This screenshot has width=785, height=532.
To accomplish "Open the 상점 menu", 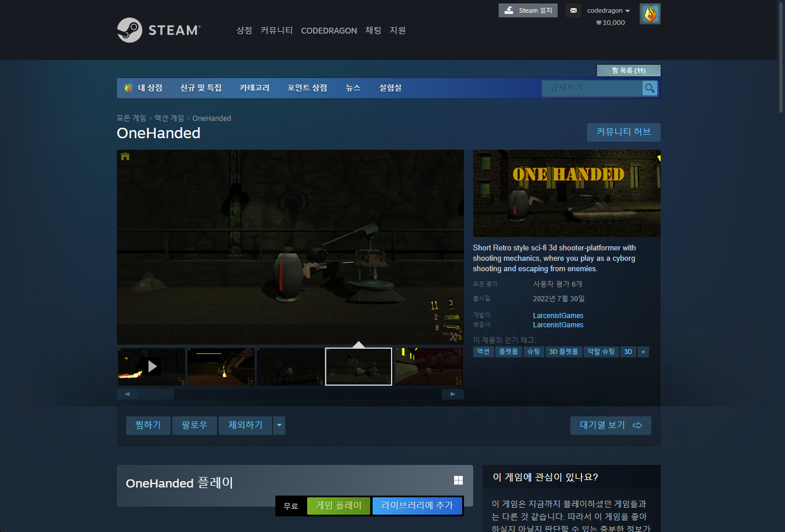I will coord(244,31).
